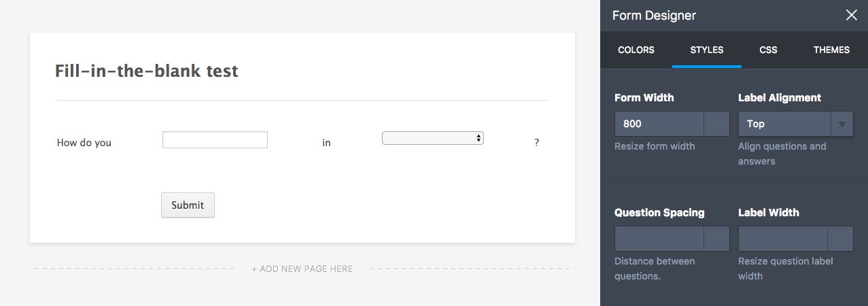The height and width of the screenshot is (306, 868).
Task: Select the question mark text in the form
Action: point(536,143)
